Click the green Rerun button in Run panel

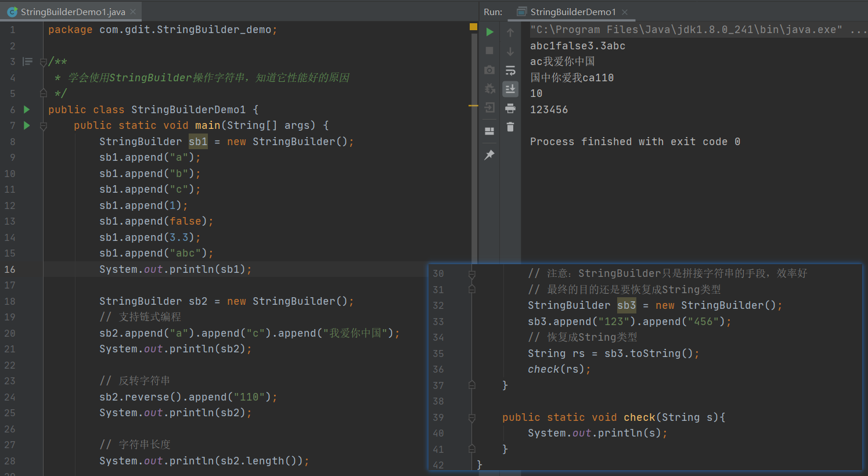489,32
